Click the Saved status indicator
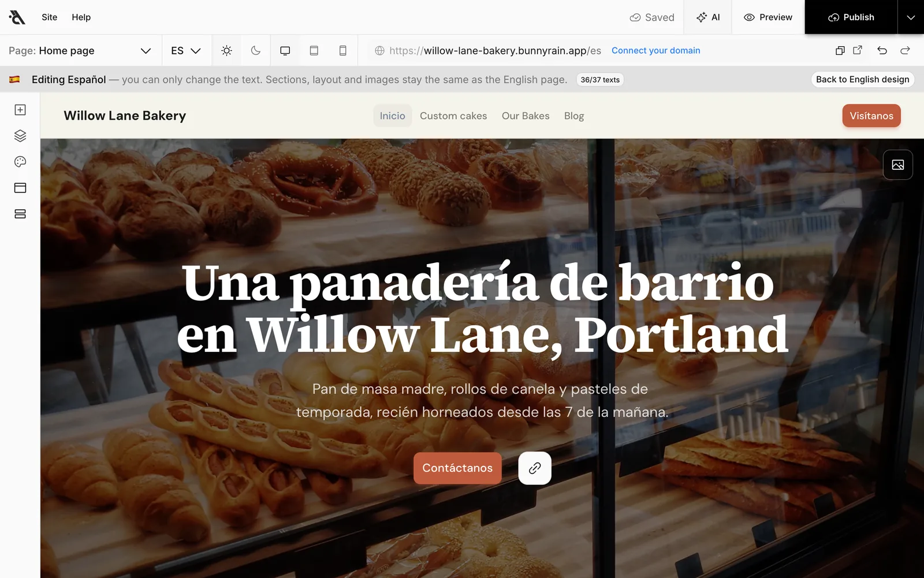This screenshot has width=924, height=578. 652,17
